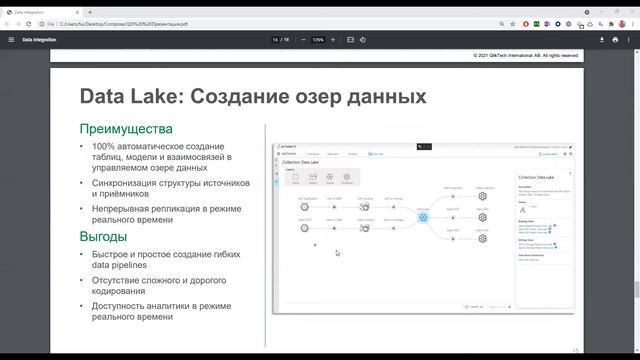Viewport: 640px width, 360px height.
Task: Click bullet 'Быстрое и простое создание гибких'
Action: (166, 260)
